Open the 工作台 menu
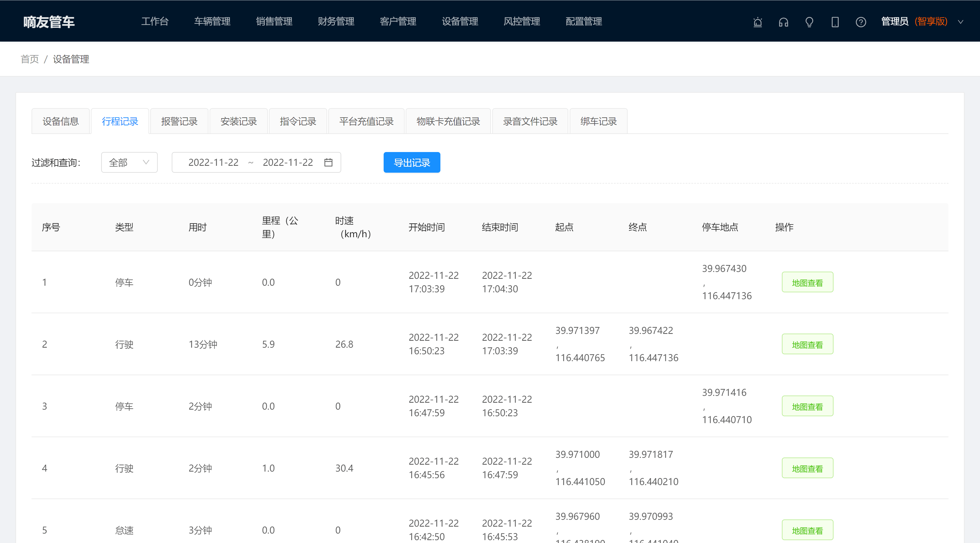Screen dimensions: 980x543 point(155,21)
